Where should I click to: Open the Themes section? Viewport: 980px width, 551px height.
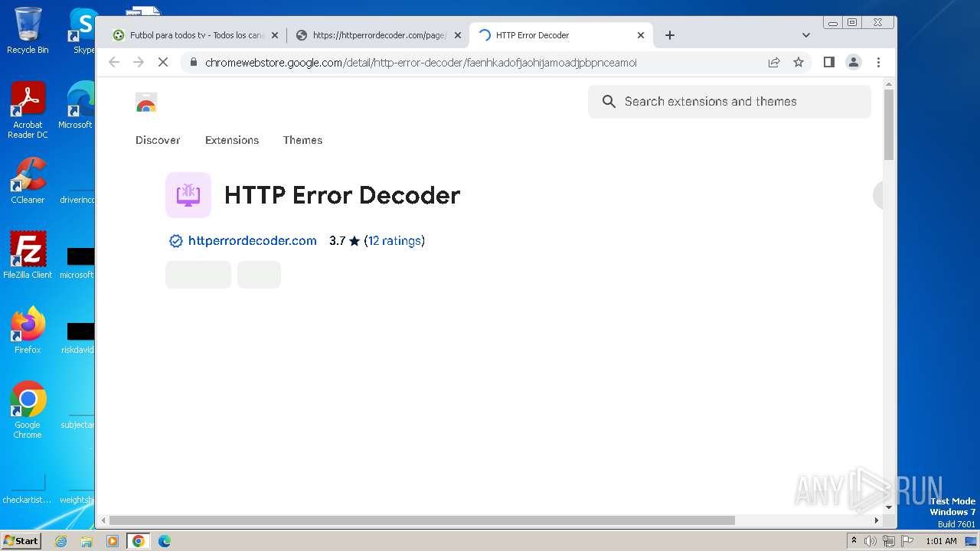[302, 140]
